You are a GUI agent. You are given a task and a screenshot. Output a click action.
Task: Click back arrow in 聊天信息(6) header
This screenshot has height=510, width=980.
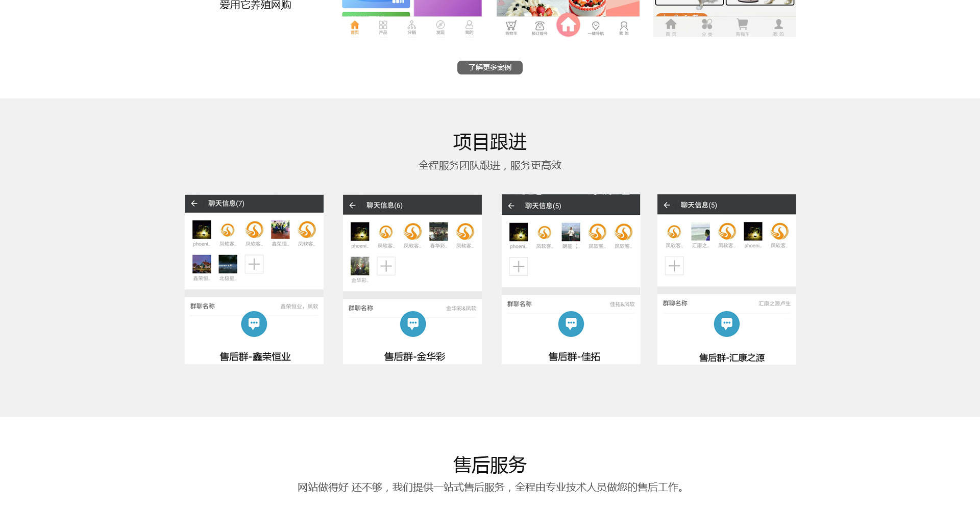coord(353,206)
